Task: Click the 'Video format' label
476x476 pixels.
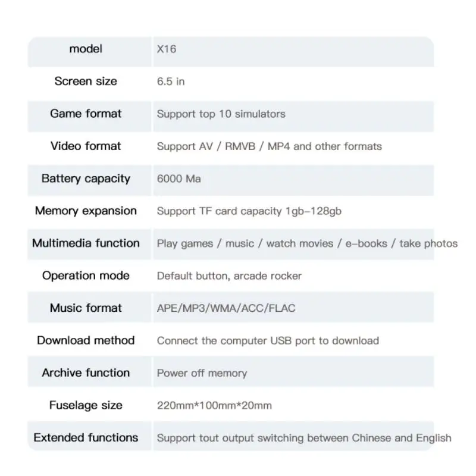Action: pyautogui.click(x=86, y=146)
